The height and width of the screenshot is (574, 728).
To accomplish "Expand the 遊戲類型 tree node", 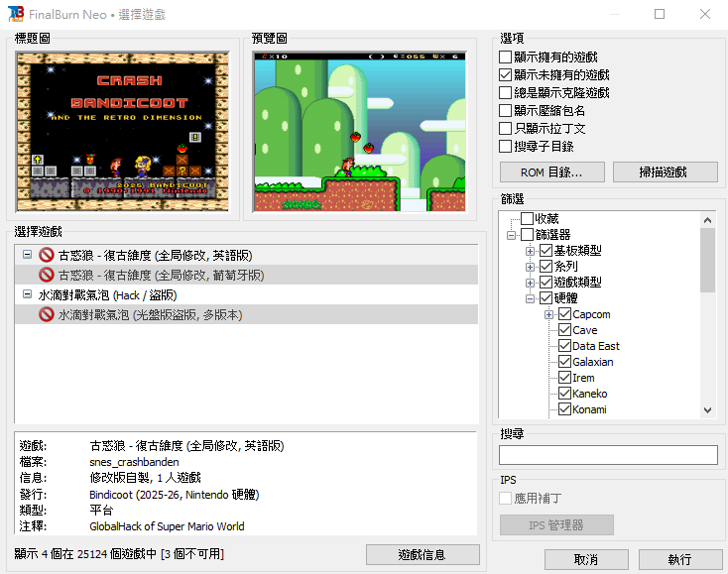I will (x=530, y=283).
